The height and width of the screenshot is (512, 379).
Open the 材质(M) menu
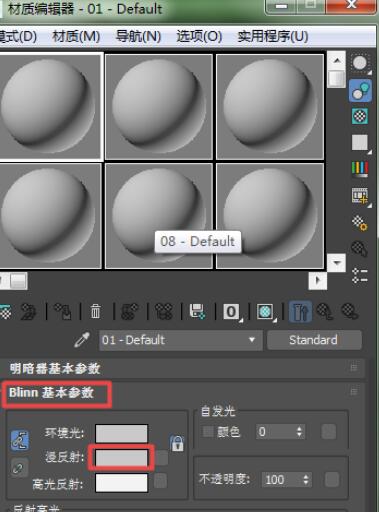(76, 36)
